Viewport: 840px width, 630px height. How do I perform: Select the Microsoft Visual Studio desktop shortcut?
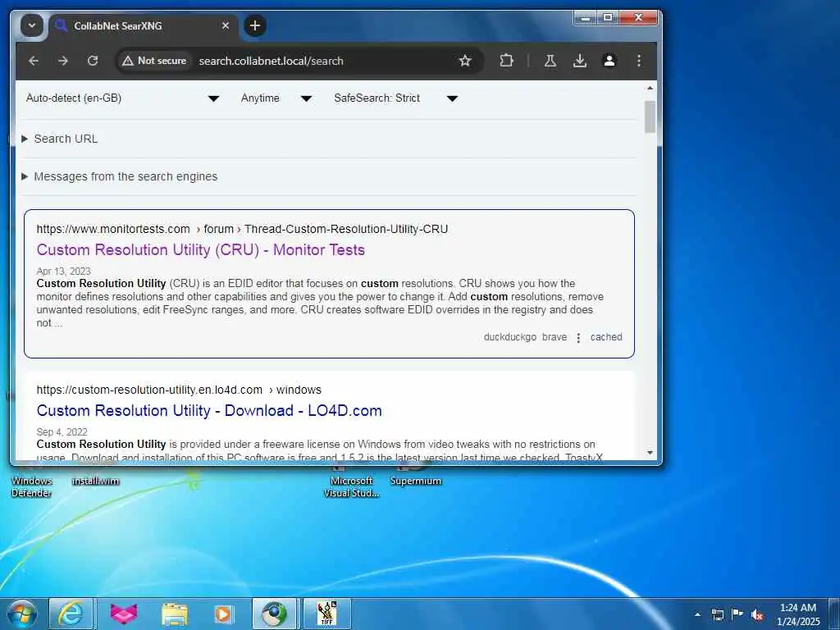pos(351,486)
